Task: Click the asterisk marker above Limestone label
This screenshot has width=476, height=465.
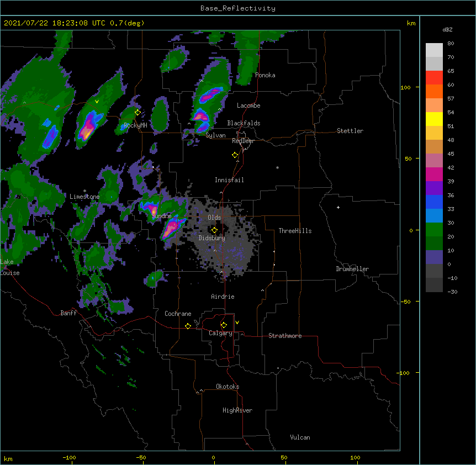Action: click(x=84, y=191)
